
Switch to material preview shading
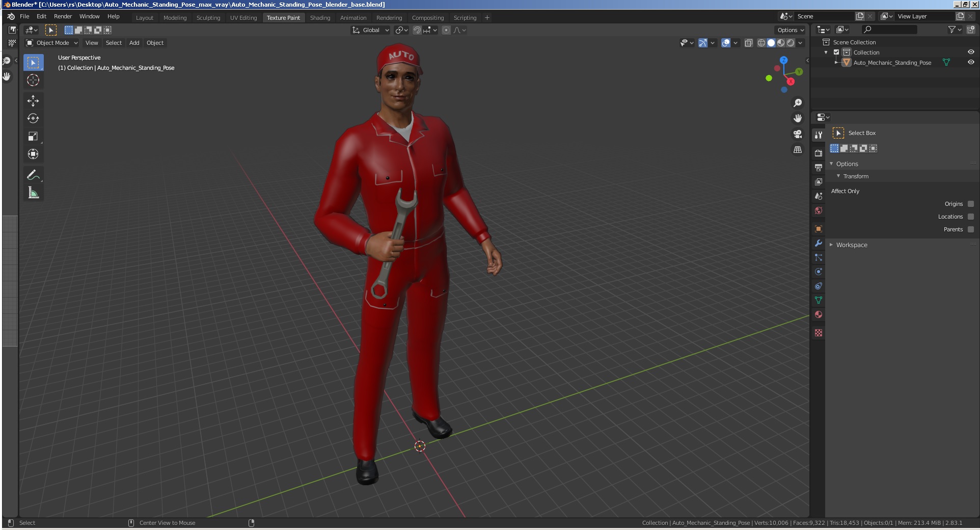tap(781, 43)
